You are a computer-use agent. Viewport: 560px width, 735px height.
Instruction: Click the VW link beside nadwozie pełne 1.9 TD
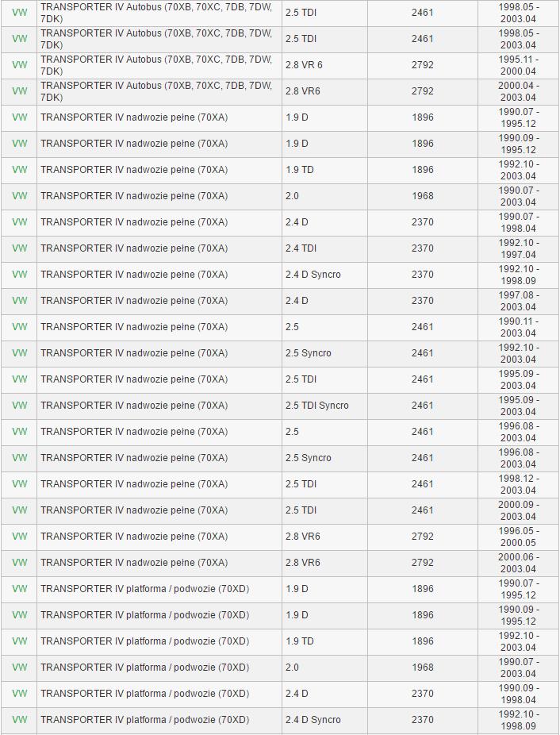pyautogui.click(x=20, y=170)
